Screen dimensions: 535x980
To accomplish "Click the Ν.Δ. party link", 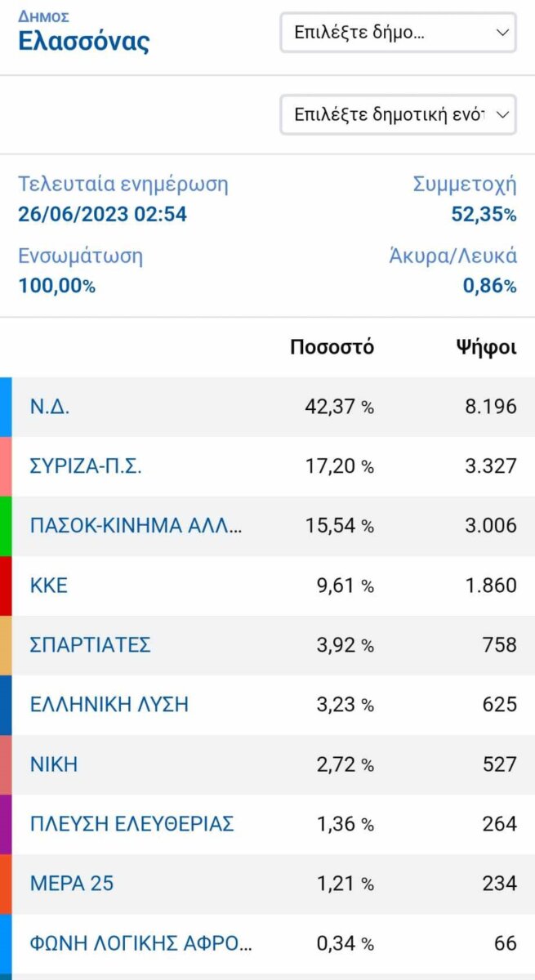I will [x=50, y=407].
